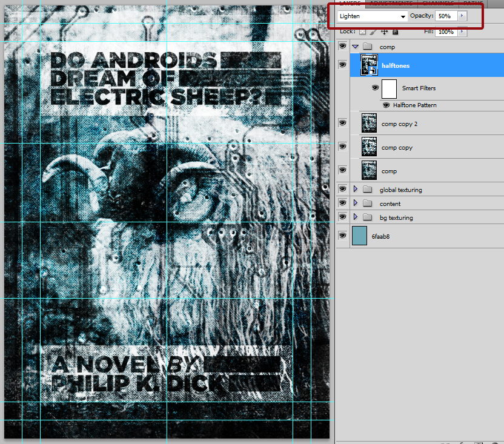Toggle Smart Filters visibility eye

[375, 88]
